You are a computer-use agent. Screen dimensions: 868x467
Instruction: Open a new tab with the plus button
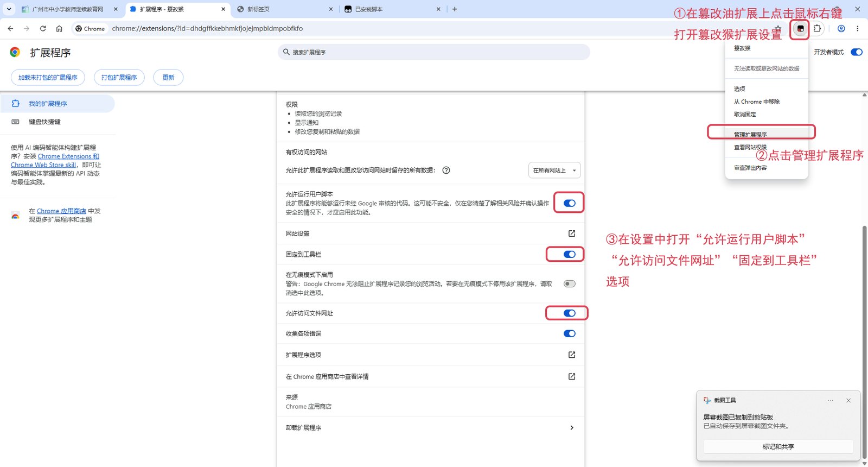(x=455, y=9)
